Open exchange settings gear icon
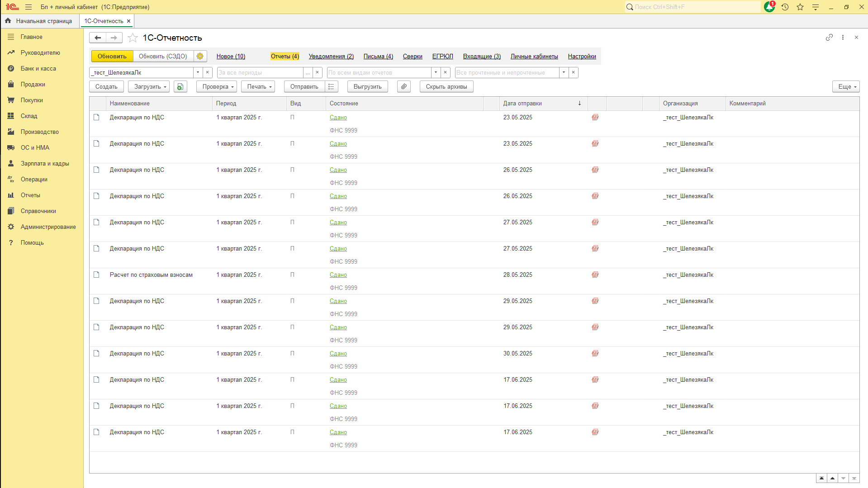 click(200, 56)
